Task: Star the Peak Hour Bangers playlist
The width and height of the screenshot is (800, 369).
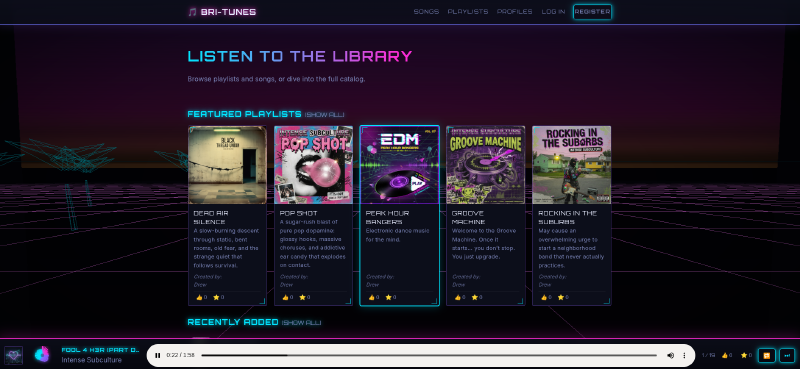Action: pyautogui.click(x=388, y=297)
